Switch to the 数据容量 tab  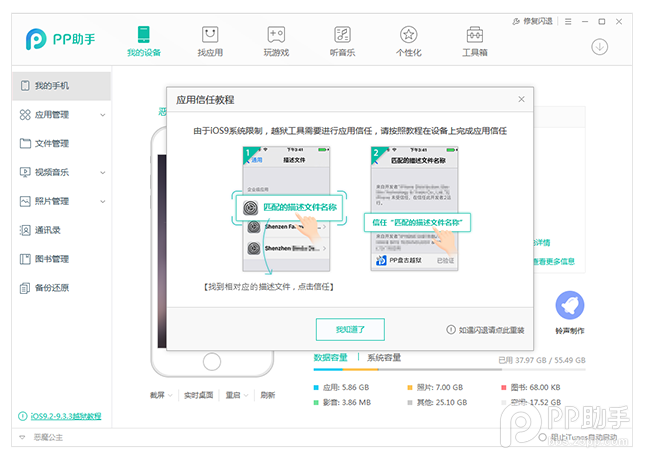point(330,357)
